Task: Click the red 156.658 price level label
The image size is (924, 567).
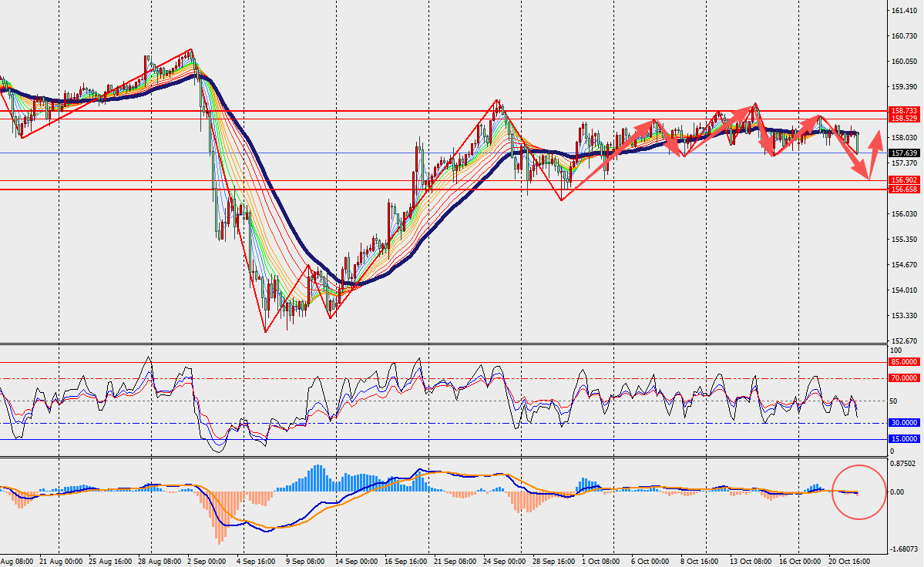Action: (x=905, y=189)
